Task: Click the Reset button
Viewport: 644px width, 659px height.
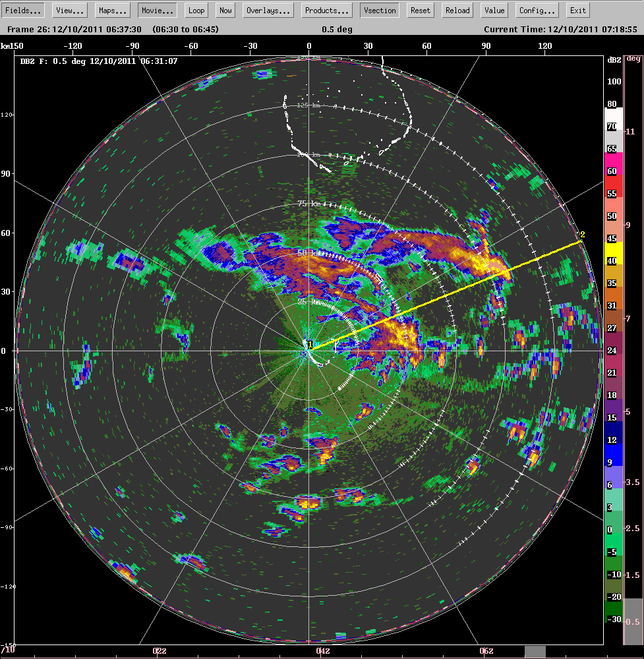Action: click(x=421, y=11)
